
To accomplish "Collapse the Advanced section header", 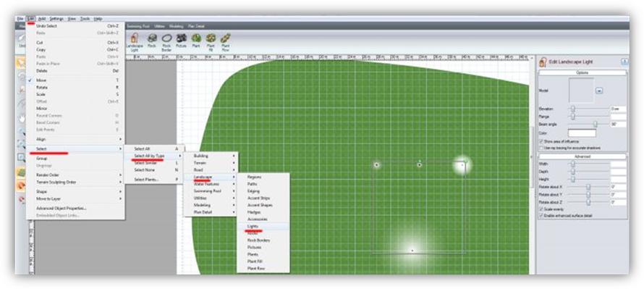I will [x=582, y=156].
